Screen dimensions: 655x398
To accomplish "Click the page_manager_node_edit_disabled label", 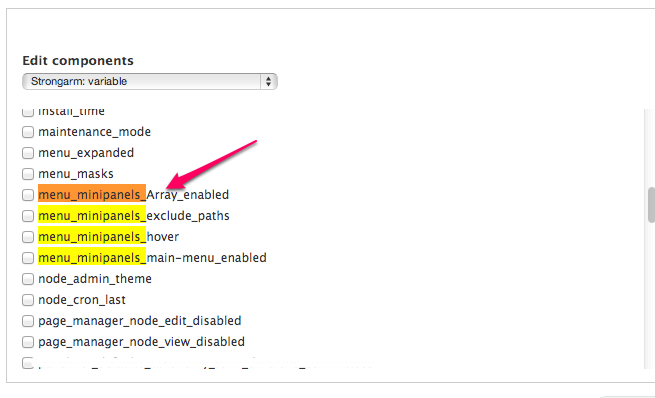I will tap(140, 321).
